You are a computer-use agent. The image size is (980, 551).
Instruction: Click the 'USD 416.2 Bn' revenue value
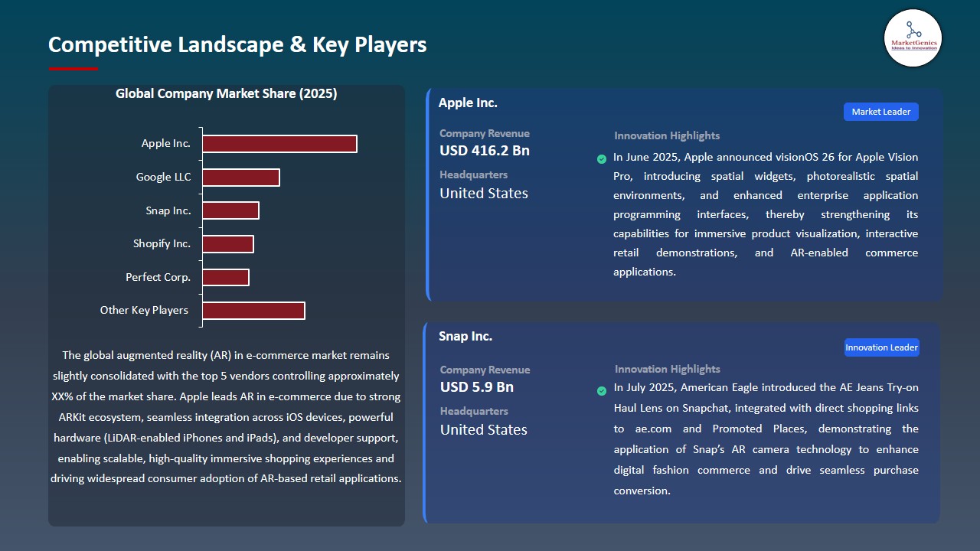[x=485, y=151]
